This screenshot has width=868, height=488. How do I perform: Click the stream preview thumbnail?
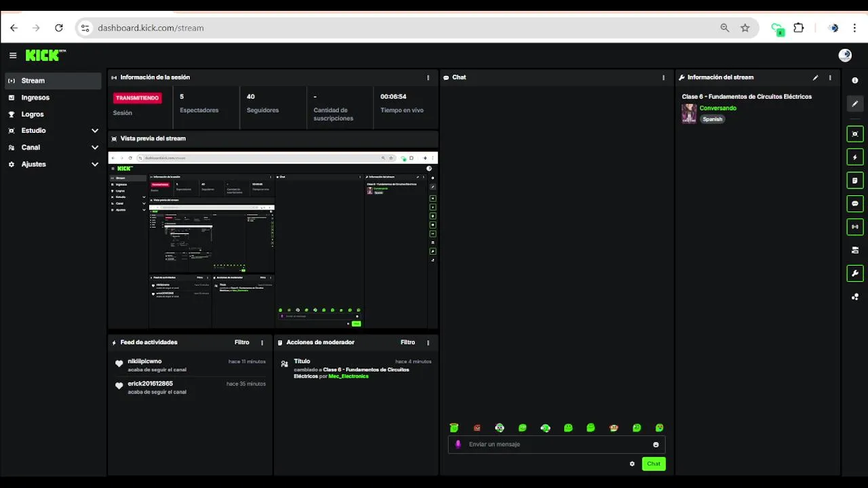click(x=273, y=240)
